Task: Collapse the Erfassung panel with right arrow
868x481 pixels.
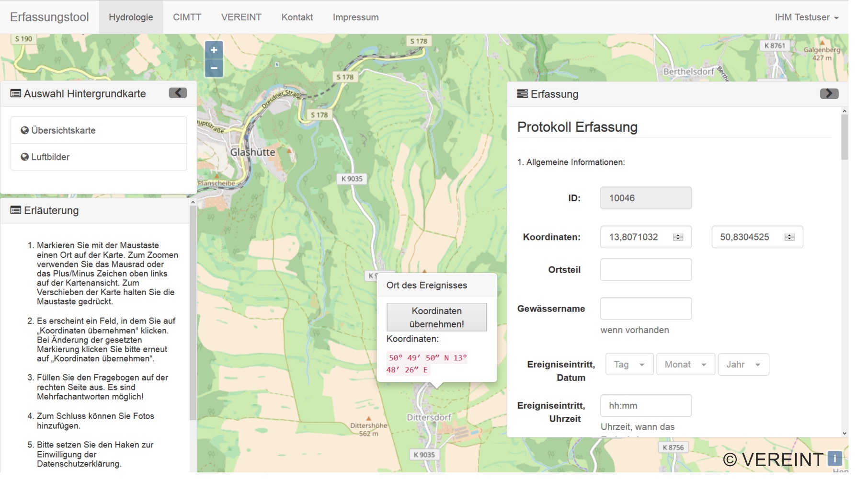Action: pyautogui.click(x=829, y=93)
